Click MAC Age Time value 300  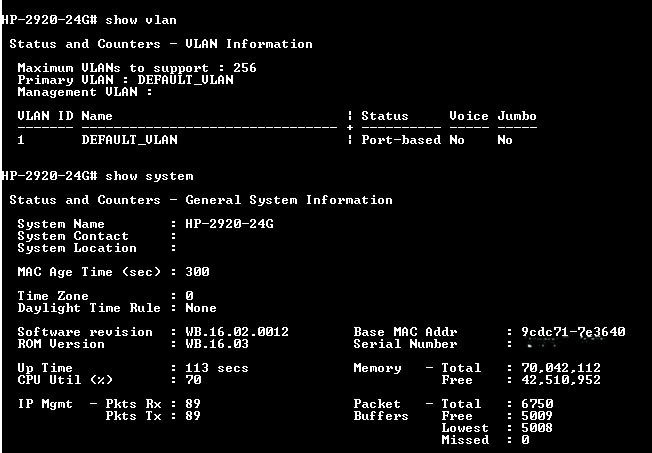pos(197,272)
